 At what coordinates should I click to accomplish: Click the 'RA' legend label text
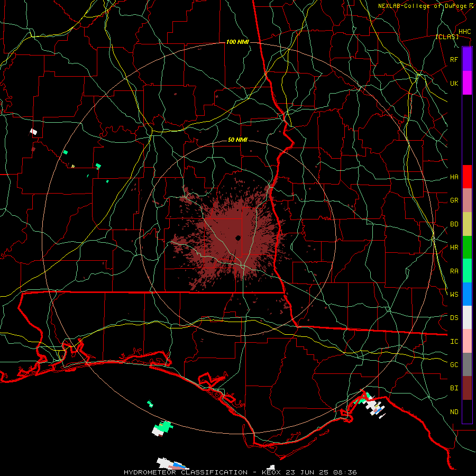pos(454,271)
